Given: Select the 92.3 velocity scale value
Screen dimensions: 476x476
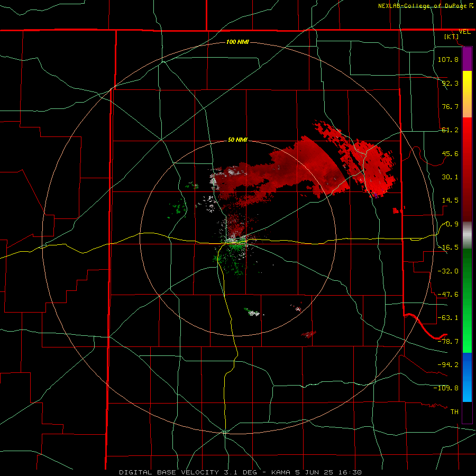Looking at the screenshot, I should [x=450, y=83].
